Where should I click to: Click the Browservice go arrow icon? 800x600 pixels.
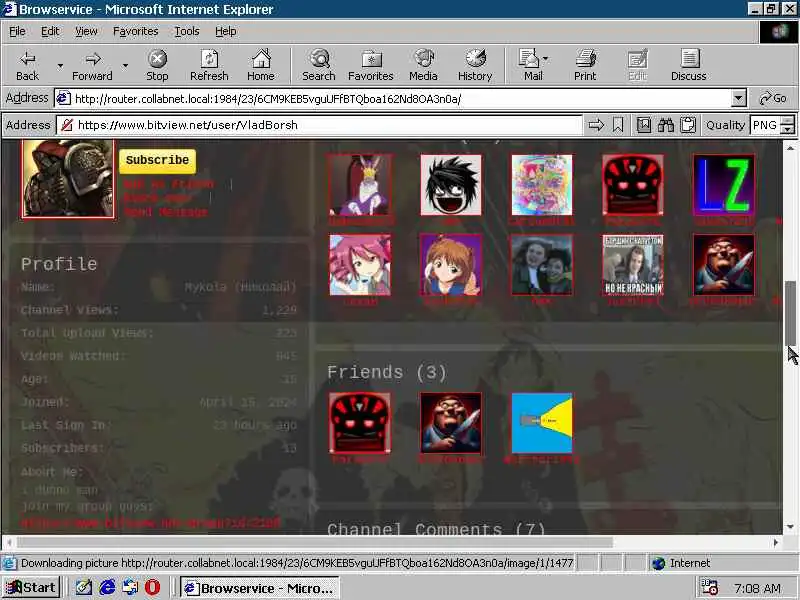[596, 125]
